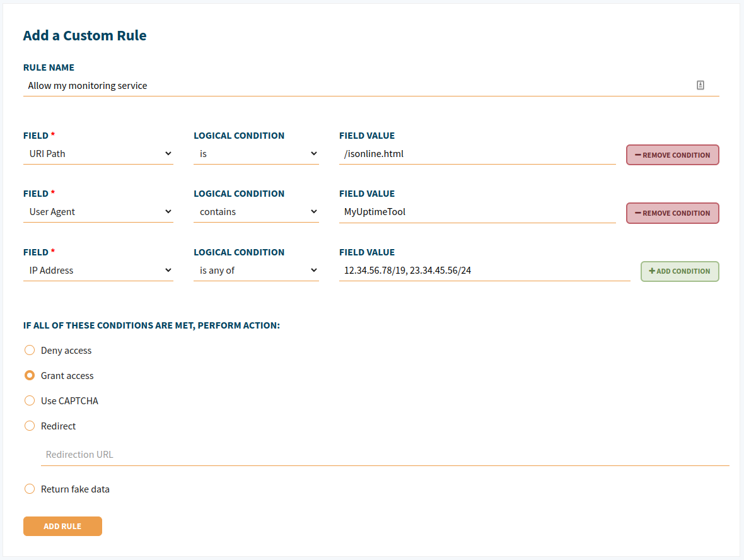Click the 'RULE NAME' label
The image size is (744, 560).
[x=49, y=67]
